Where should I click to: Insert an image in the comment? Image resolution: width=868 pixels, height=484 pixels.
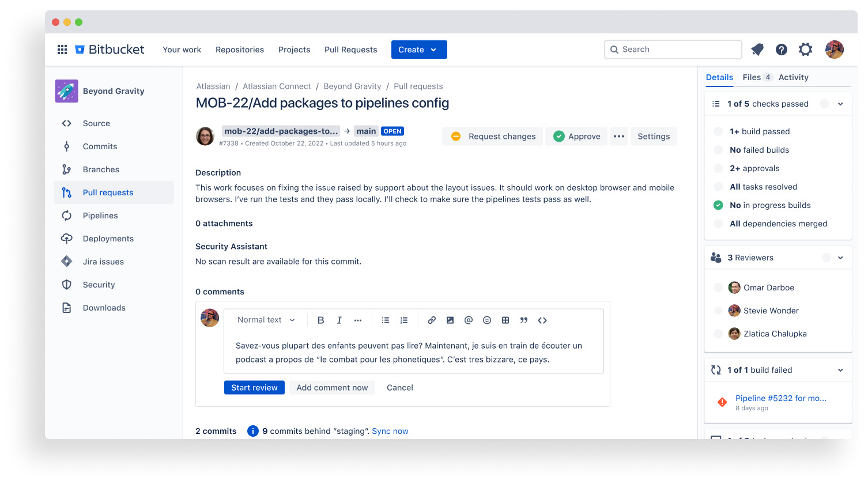450,320
